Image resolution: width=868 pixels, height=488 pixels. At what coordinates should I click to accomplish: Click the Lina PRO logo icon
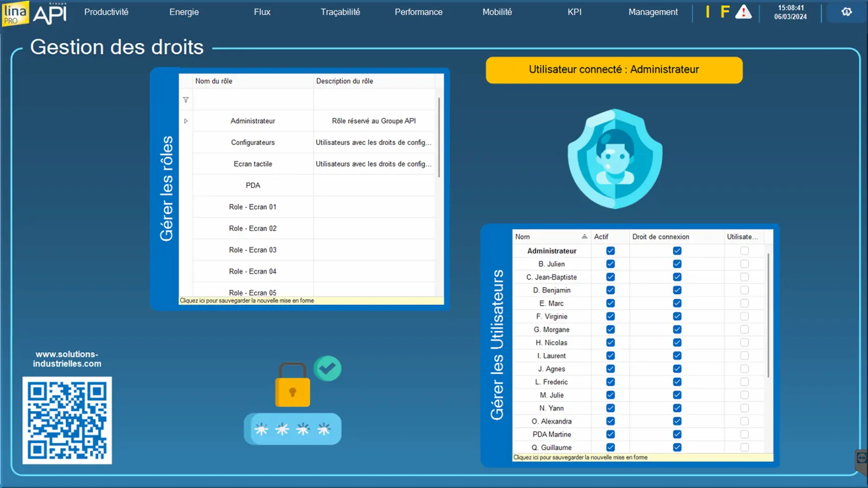pyautogui.click(x=15, y=13)
